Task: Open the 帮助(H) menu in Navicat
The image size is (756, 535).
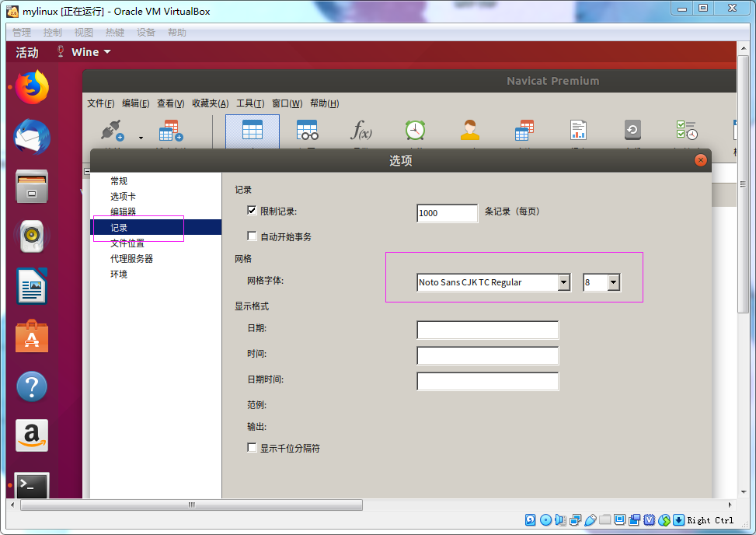Action: pos(325,103)
